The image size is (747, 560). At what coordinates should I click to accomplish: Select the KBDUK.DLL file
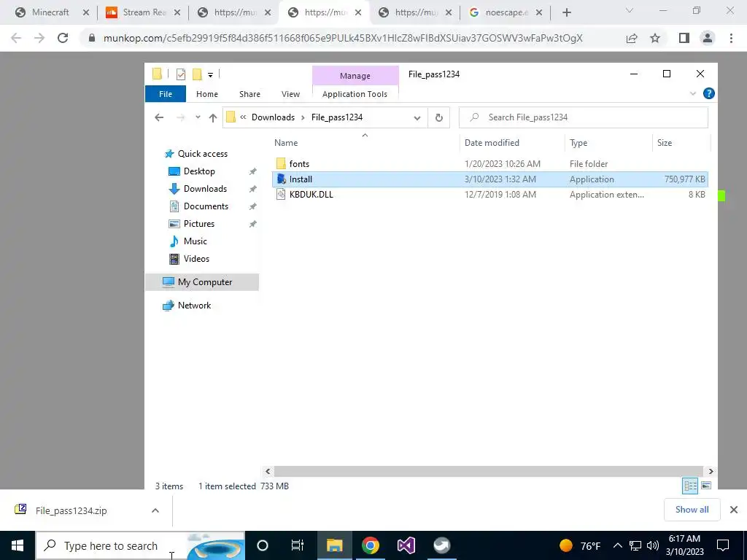[x=311, y=194]
